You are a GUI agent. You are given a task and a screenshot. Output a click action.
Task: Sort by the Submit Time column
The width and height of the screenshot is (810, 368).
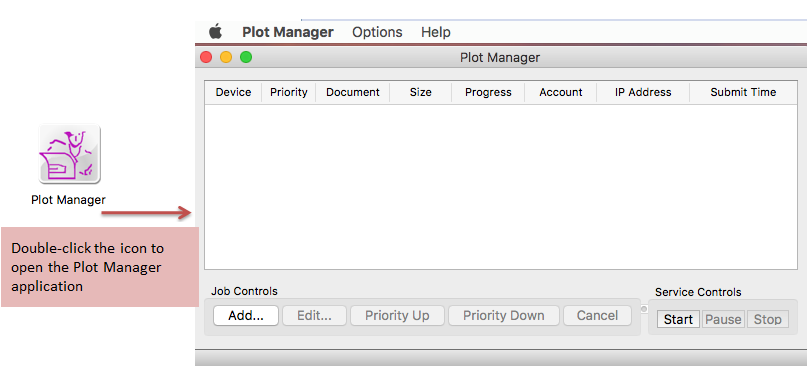pos(743,93)
